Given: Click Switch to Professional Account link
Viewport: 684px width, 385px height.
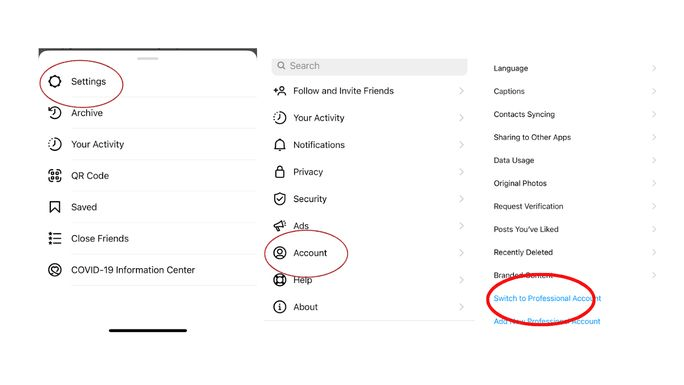Looking at the screenshot, I should 547,298.
